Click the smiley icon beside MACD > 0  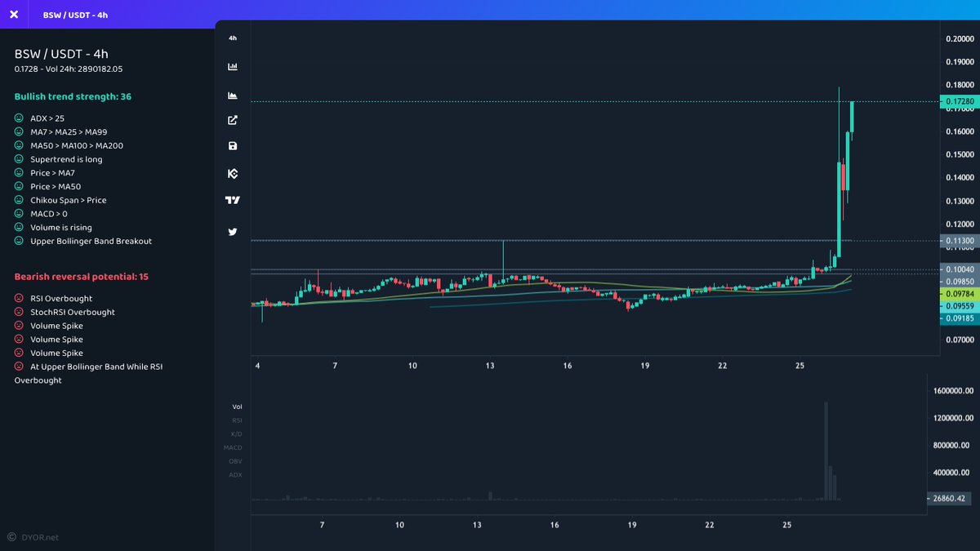pos(19,214)
